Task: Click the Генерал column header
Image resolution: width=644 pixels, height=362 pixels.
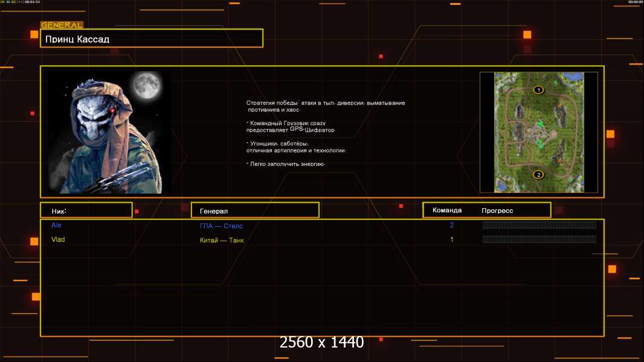Action: tap(255, 211)
